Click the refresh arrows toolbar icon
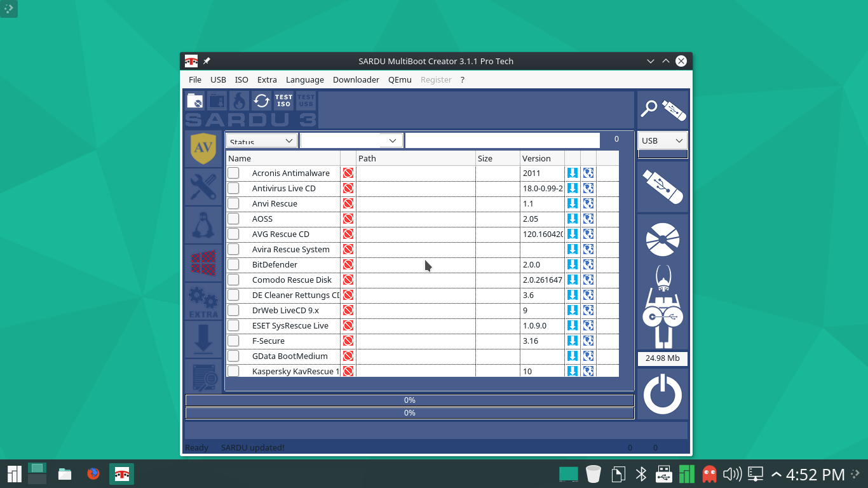 click(261, 100)
